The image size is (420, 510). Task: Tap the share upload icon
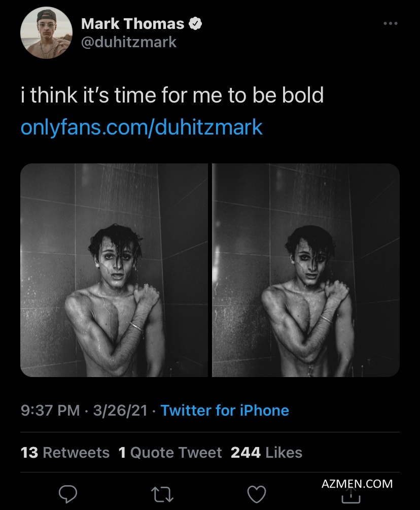[351, 495]
